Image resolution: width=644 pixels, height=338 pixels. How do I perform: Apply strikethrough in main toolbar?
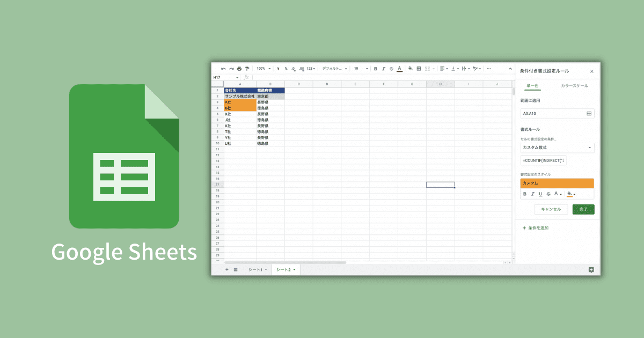391,69
